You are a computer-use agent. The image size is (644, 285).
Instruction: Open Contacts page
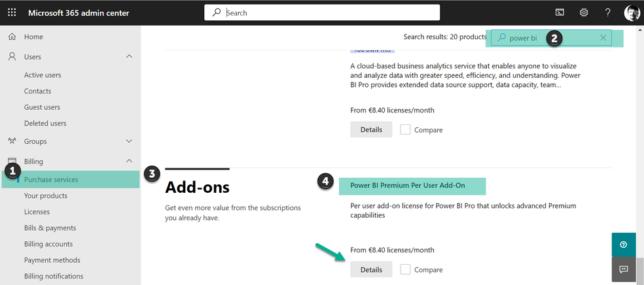[38, 91]
